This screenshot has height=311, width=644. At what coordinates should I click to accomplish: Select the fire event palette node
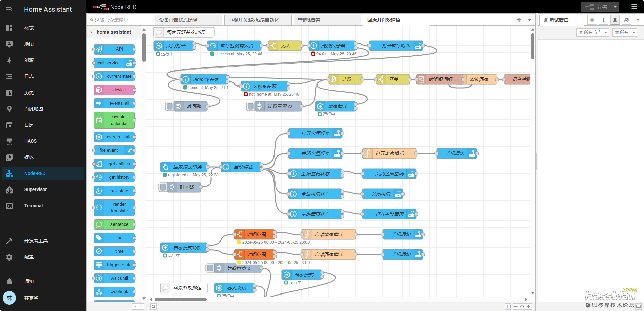[114, 150]
